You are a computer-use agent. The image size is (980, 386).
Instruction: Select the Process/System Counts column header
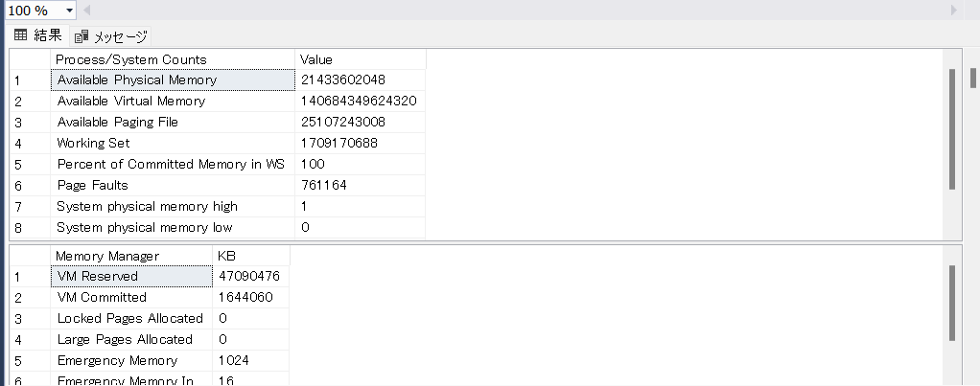pos(173,59)
